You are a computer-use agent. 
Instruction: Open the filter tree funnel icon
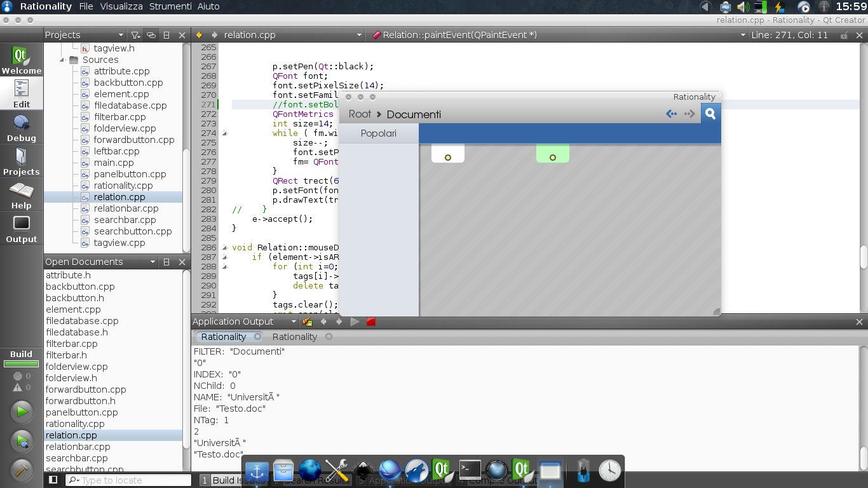[136, 35]
